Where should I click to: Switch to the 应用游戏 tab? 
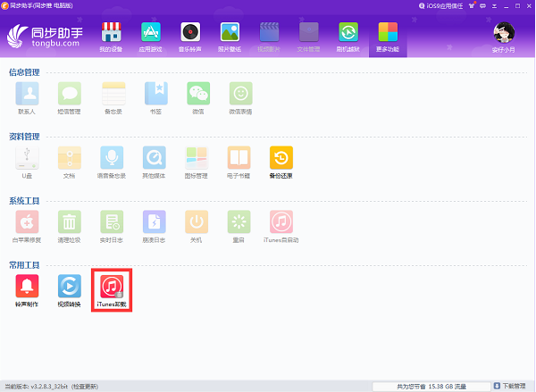[x=151, y=38]
